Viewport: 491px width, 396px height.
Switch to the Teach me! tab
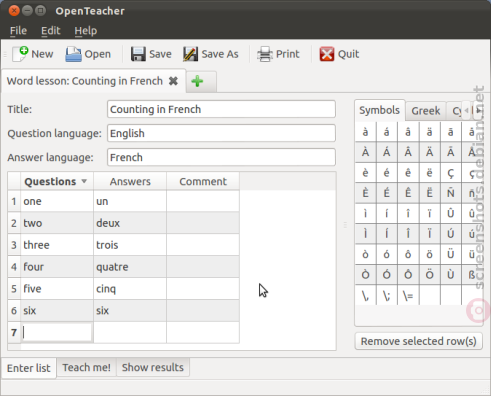(86, 367)
